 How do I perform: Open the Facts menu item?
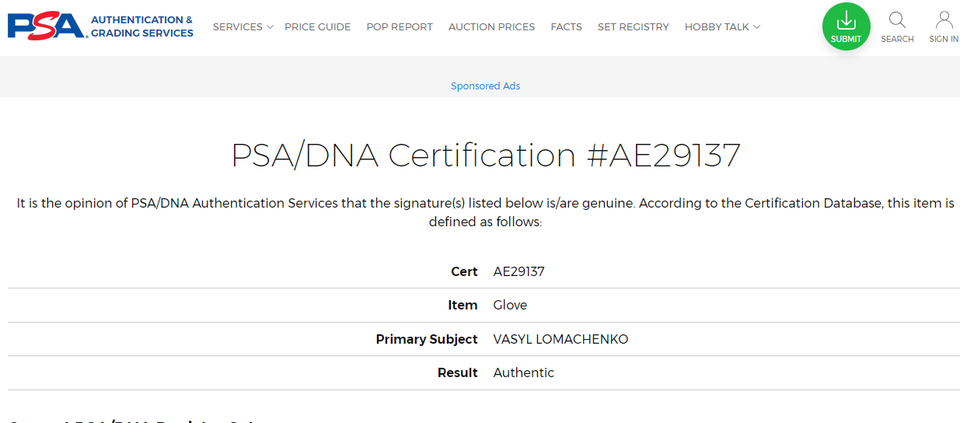click(x=566, y=27)
